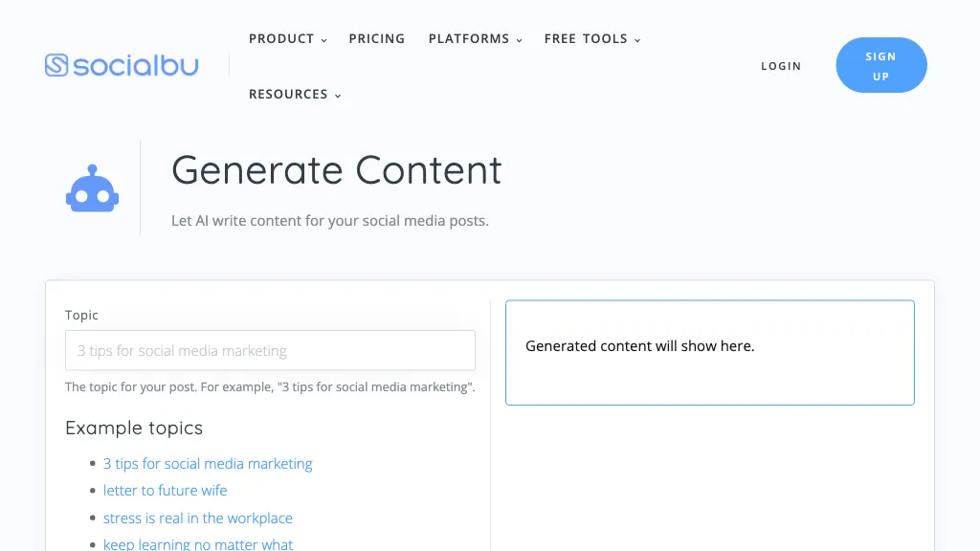Viewport: 980px width, 551px height.
Task: Click the blue robot AI icon
Action: click(x=92, y=188)
